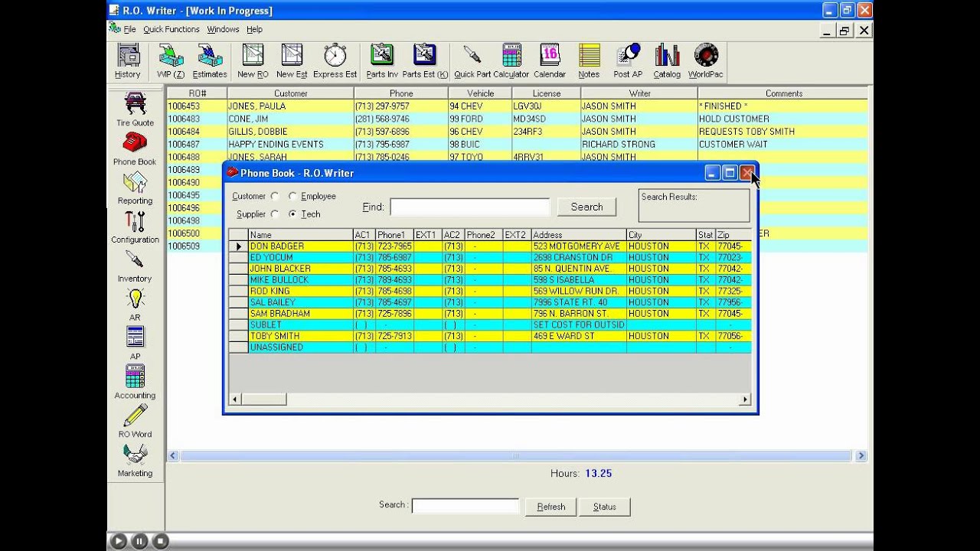Select the SAM BRADHAM row
Viewport: 980px width, 551px height.
pos(489,314)
